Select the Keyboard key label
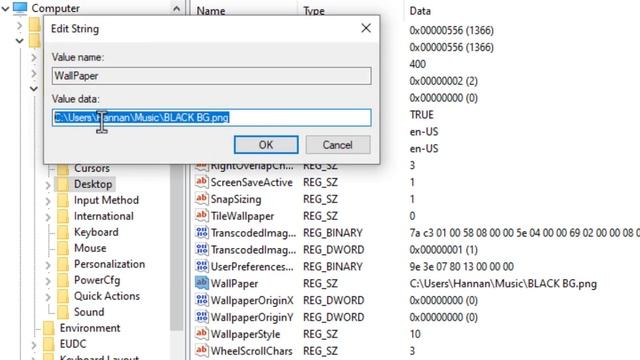640x360 pixels. pyautogui.click(x=96, y=232)
